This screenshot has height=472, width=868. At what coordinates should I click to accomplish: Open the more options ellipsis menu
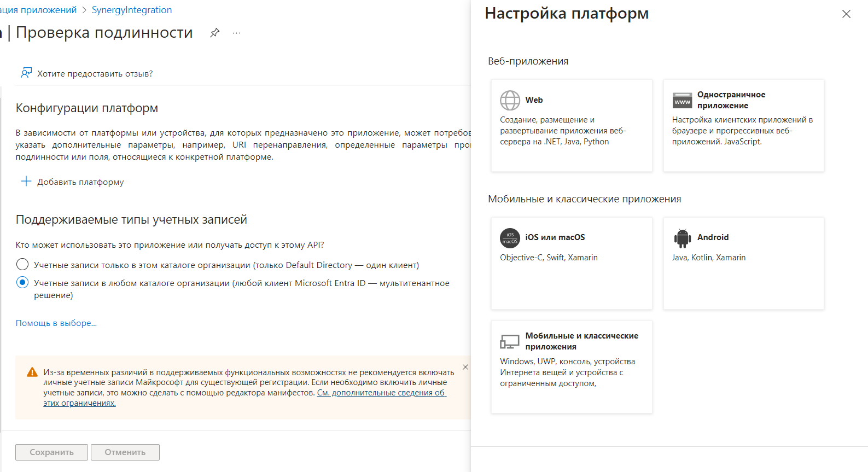[x=236, y=33]
